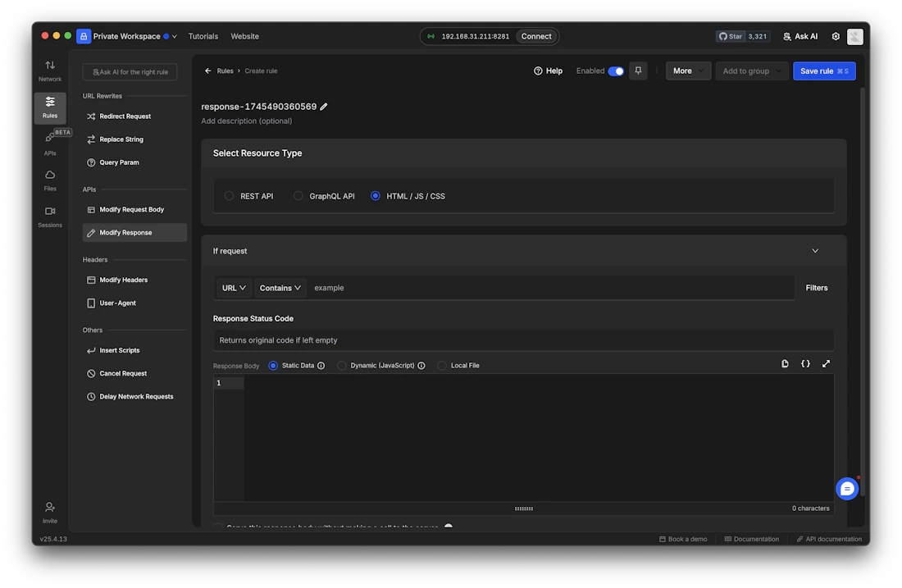Collapse the If request section

[815, 250]
